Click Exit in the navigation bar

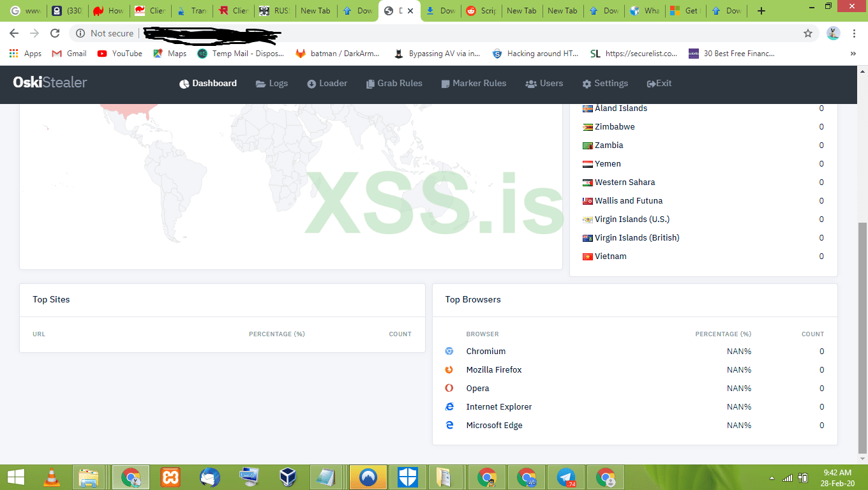pyautogui.click(x=658, y=83)
